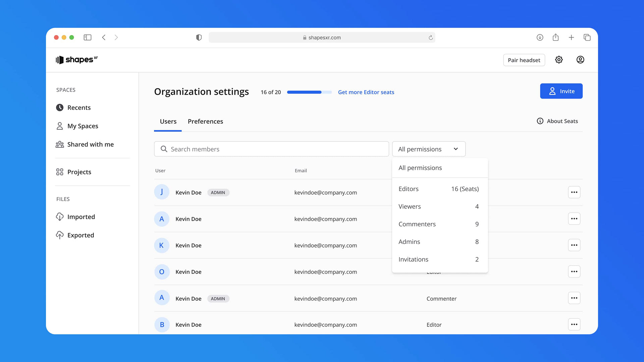Go to Shared with me
The image size is (644, 362).
tap(90, 144)
